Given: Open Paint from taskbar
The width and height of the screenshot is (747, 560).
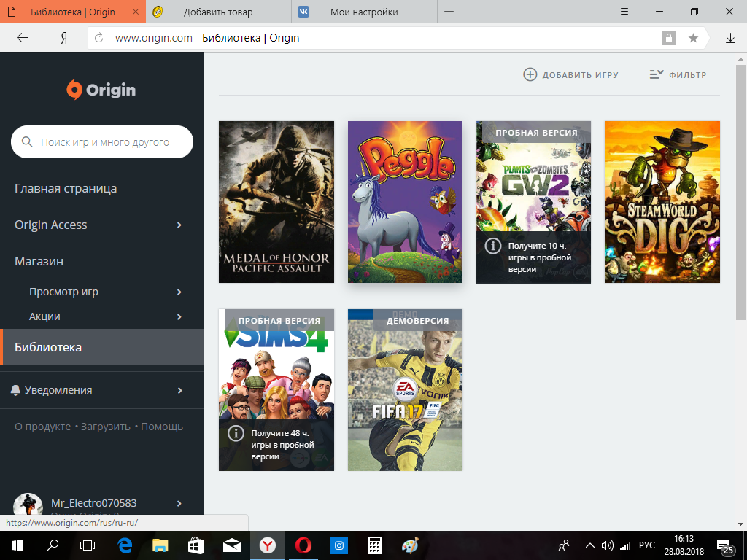Looking at the screenshot, I should coord(410,545).
